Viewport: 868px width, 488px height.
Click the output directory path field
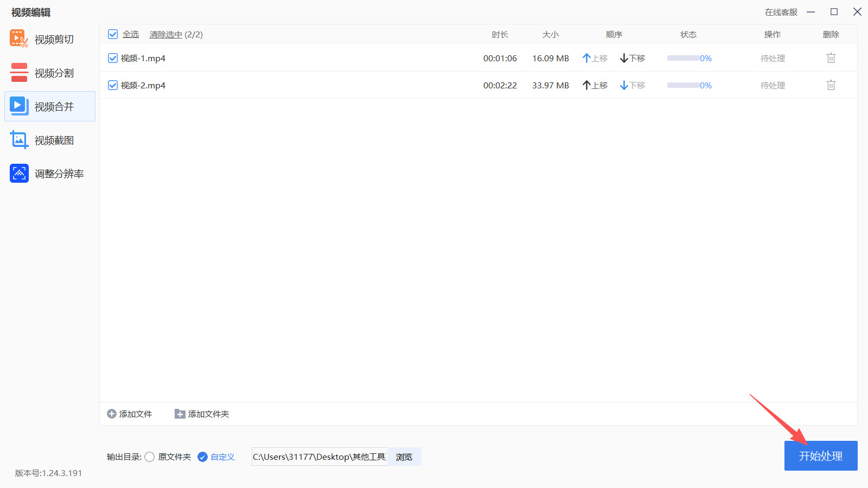(320, 457)
